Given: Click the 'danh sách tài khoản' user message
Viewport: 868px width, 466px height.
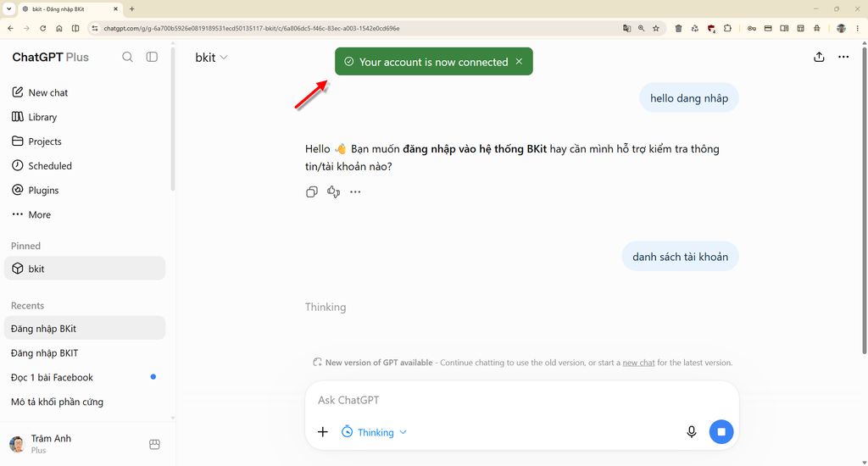Looking at the screenshot, I should pyautogui.click(x=680, y=257).
